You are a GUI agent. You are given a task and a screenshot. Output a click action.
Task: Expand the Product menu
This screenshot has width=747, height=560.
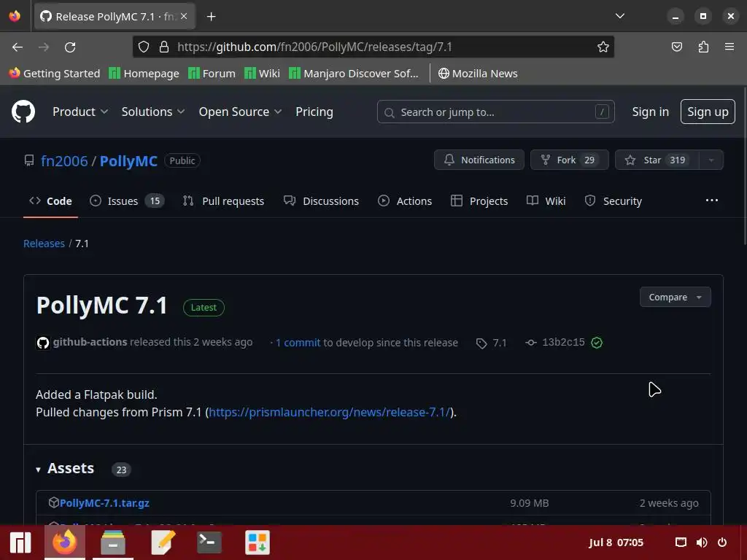pyautogui.click(x=80, y=112)
